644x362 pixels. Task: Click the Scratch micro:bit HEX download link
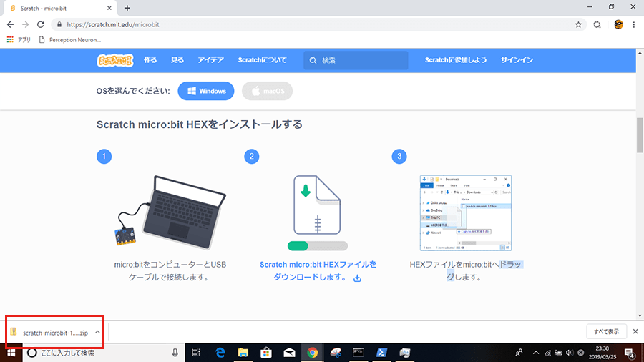(318, 271)
